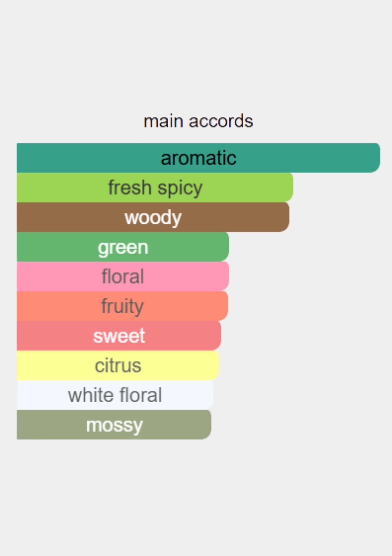Click the 'floral' text on pink bar
The image size is (392, 556).
pos(122,276)
